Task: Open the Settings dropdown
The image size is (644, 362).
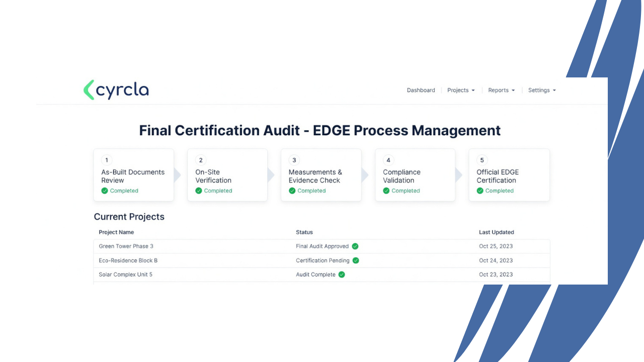Action: pyautogui.click(x=542, y=90)
